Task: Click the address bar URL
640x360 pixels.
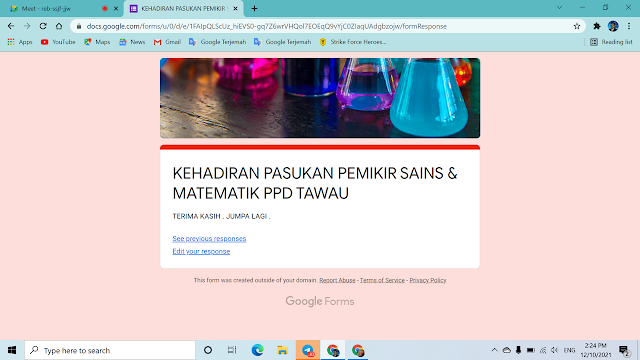Action: click(x=267, y=26)
